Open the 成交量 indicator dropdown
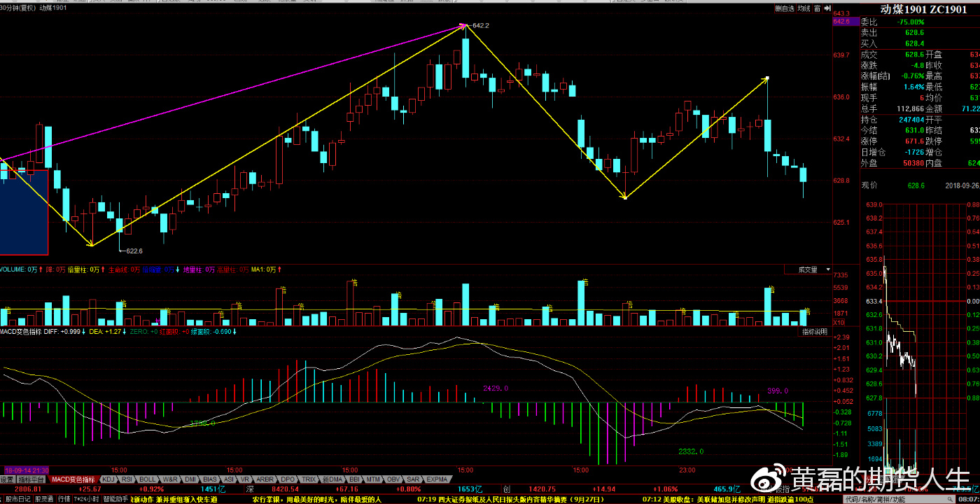The width and height of the screenshot is (980, 504). 808,269
